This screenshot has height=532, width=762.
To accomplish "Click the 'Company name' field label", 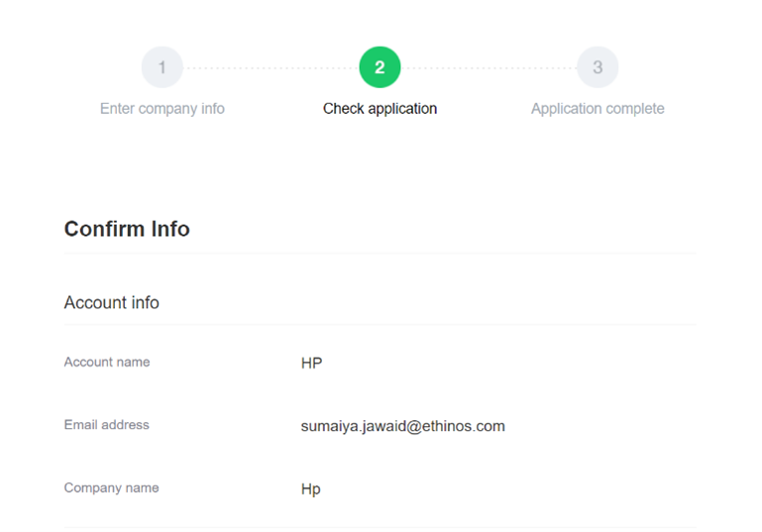I will coord(111,487).
